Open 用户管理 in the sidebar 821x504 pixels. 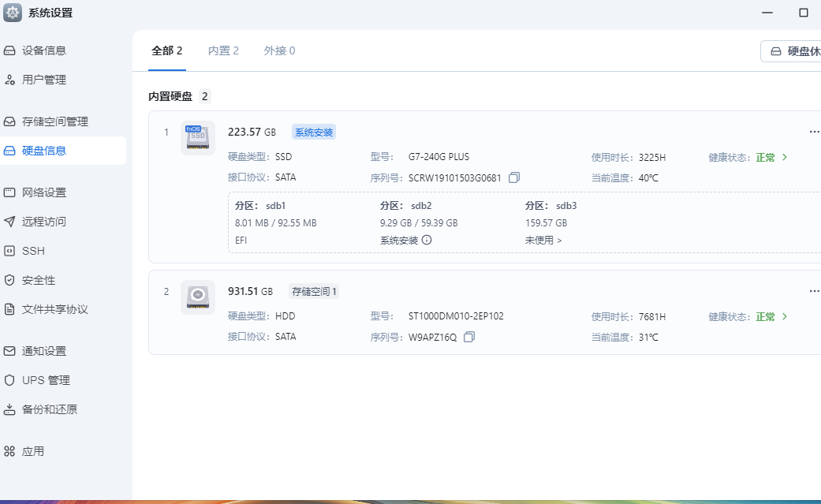(44, 80)
